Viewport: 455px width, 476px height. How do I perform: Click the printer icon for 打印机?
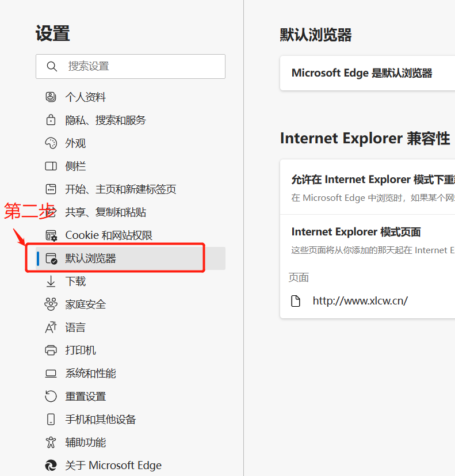tap(51, 351)
